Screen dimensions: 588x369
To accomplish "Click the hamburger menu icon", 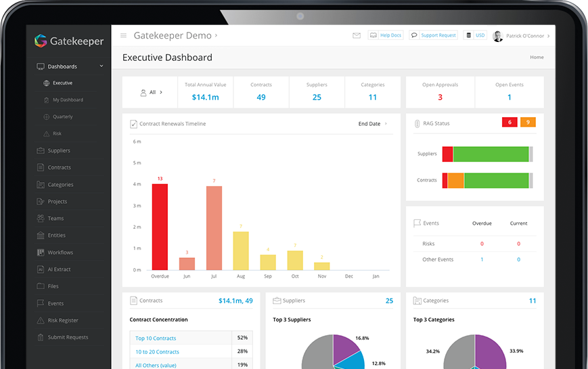I will click(x=123, y=36).
